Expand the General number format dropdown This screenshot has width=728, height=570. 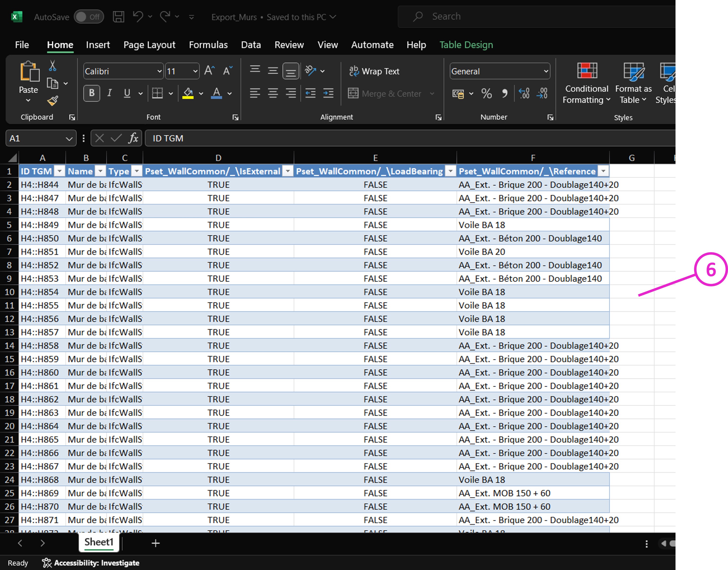tap(546, 71)
